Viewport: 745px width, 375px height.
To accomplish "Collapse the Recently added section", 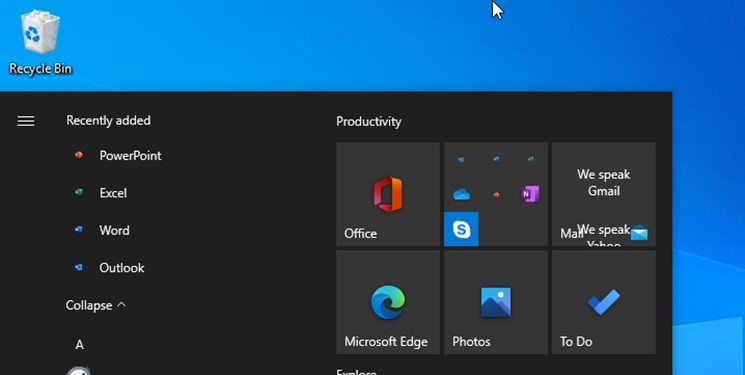I will pos(96,305).
